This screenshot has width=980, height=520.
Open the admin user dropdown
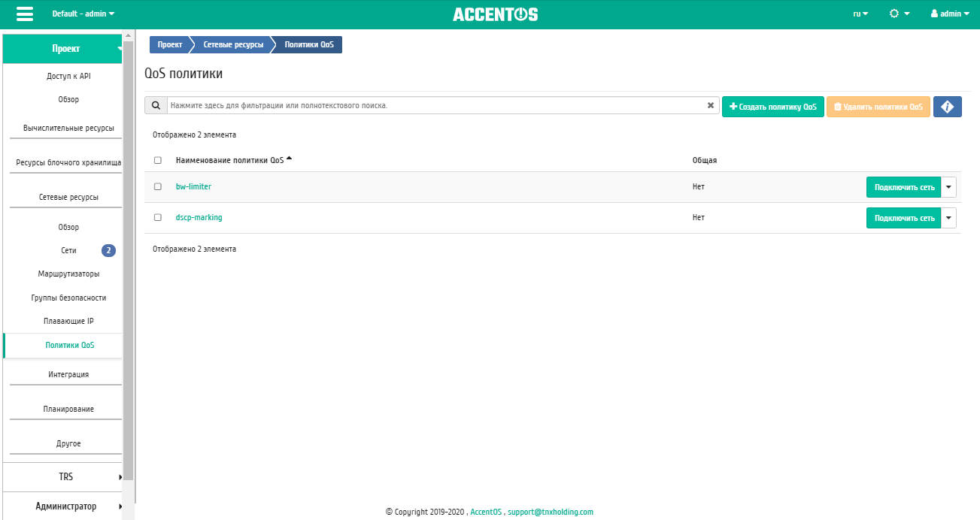(x=950, y=14)
